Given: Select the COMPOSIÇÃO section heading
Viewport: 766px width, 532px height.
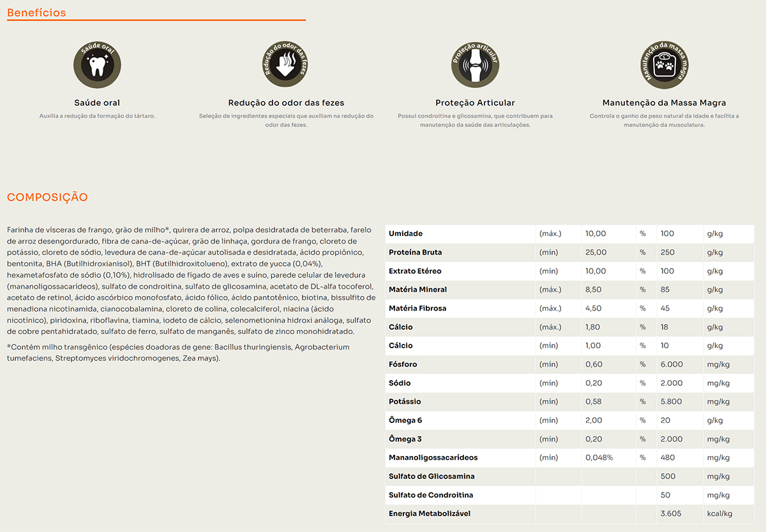Looking at the screenshot, I should point(47,198).
